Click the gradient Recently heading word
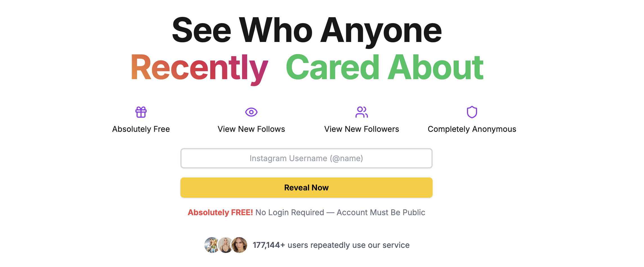 click(199, 68)
